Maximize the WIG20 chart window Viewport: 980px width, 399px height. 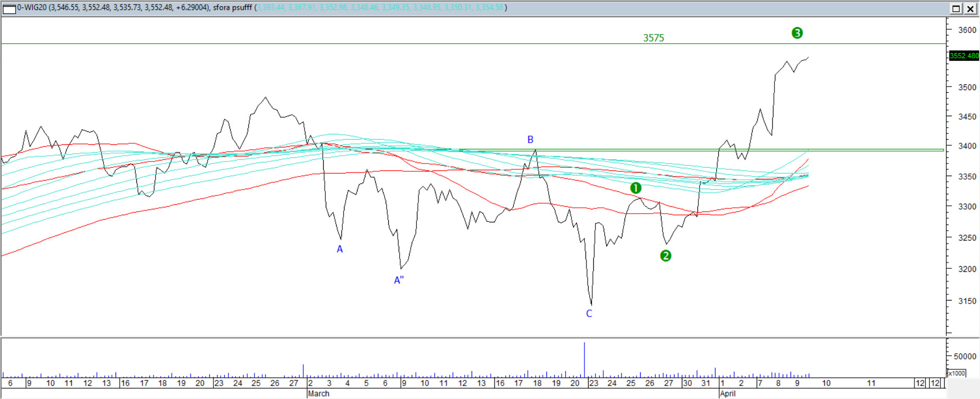coord(956,8)
